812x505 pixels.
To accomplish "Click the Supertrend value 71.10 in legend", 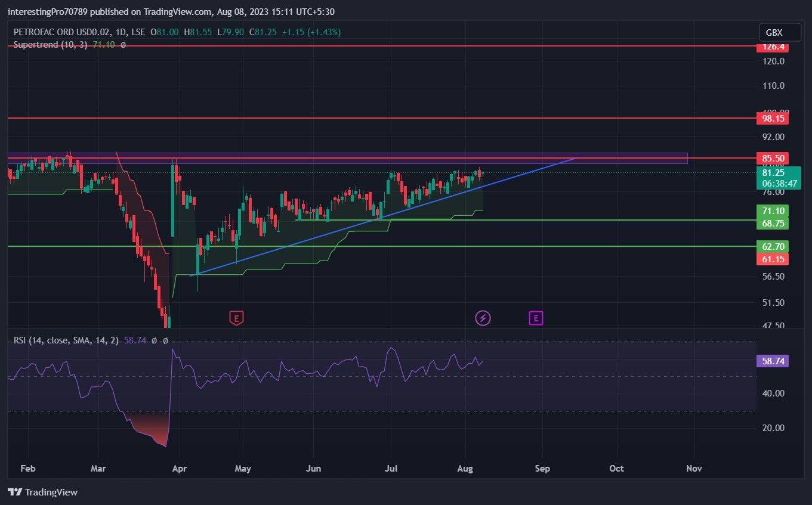I will click(x=104, y=45).
